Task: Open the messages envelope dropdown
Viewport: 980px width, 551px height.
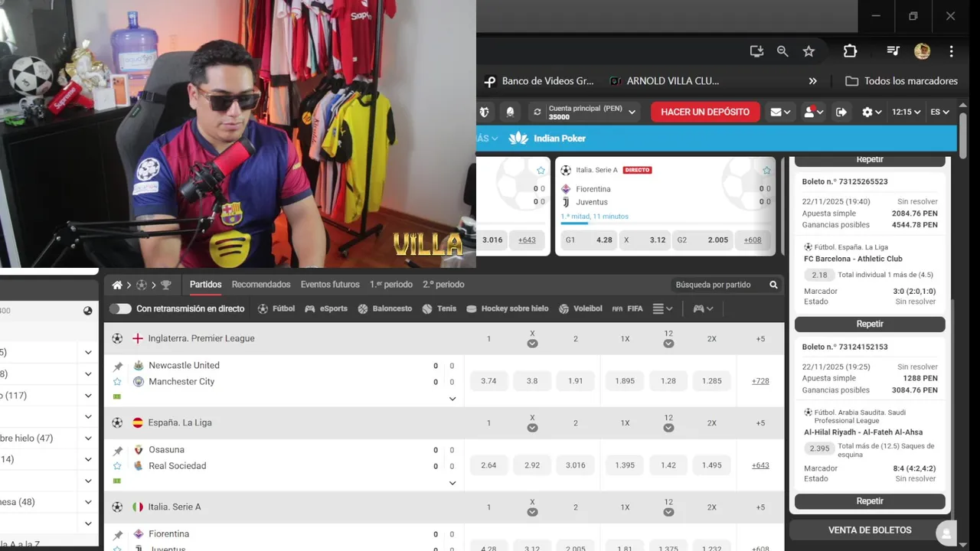Action: [781, 112]
